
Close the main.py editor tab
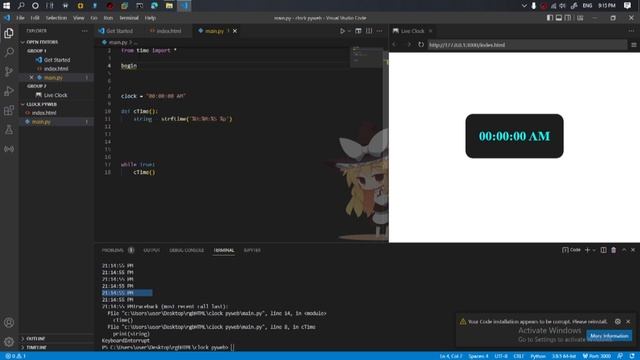point(235,31)
